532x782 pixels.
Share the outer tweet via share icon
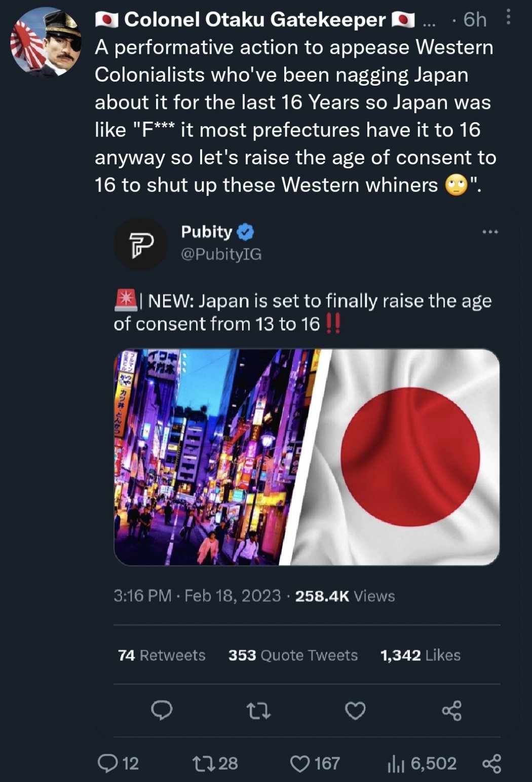[x=491, y=763]
